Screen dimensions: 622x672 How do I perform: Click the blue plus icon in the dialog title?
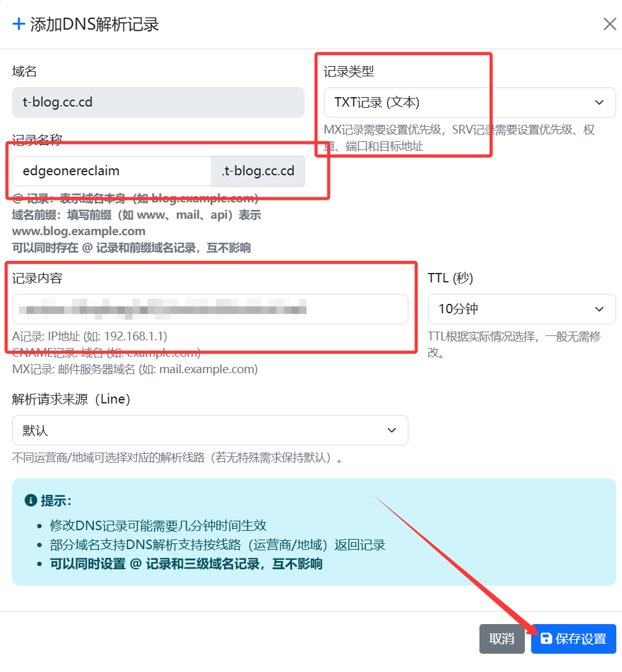click(x=19, y=24)
